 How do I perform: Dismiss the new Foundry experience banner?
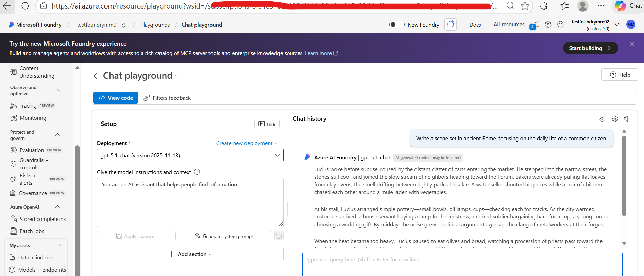[x=632, y=44]
